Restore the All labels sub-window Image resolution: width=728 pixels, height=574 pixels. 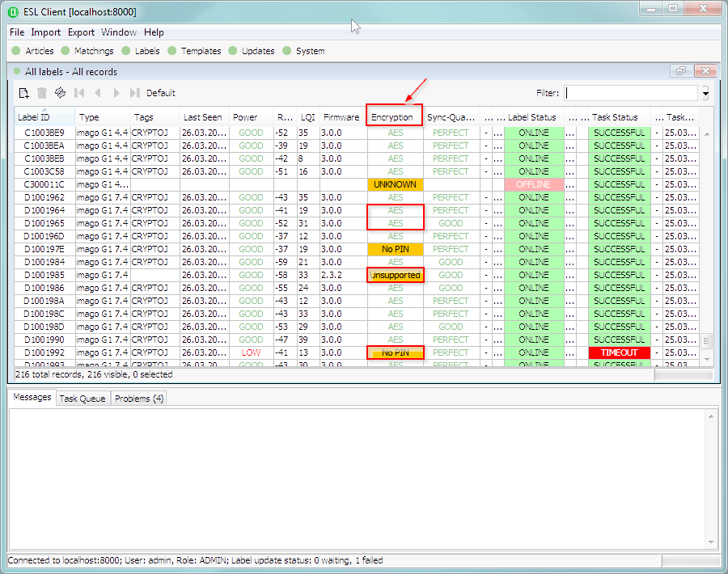click(680, 71)
